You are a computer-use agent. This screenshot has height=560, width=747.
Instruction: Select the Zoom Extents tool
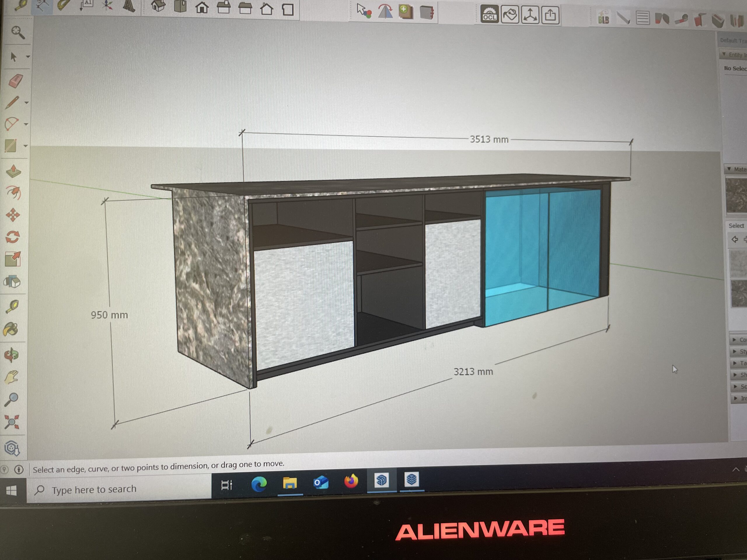(12, 422)
